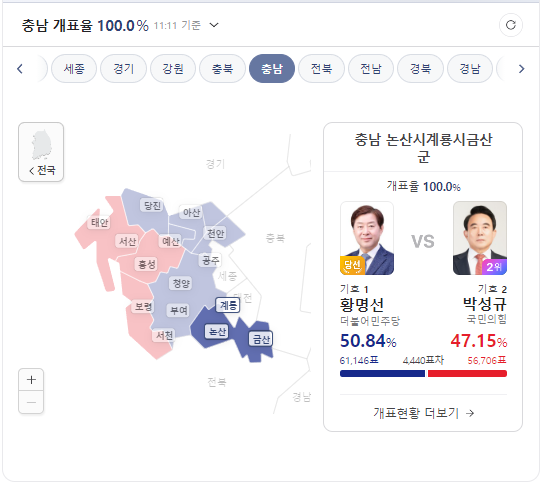
Task: Click the 천안 map label
Action: (216, 234)
